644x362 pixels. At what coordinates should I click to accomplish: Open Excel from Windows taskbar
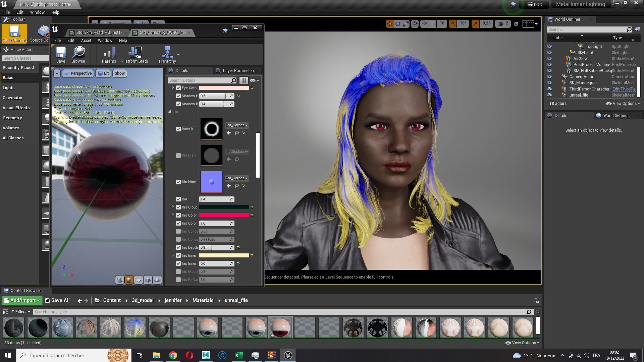click(238, 355)
